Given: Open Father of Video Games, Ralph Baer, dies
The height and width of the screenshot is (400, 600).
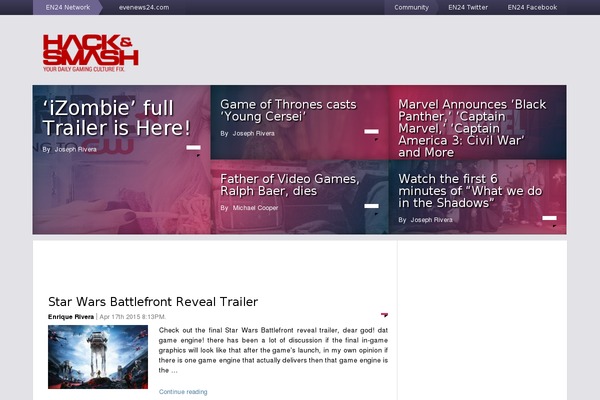Looking at the screenshot, I should 290,184.
